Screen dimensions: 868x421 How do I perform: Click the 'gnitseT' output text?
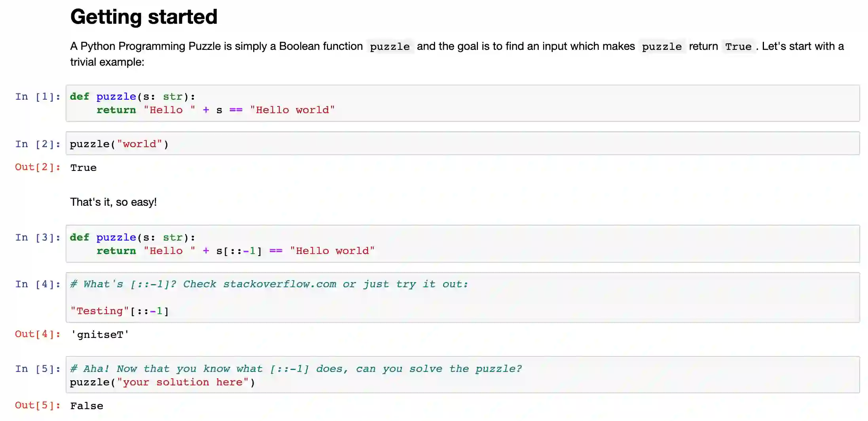click(100, 335)
